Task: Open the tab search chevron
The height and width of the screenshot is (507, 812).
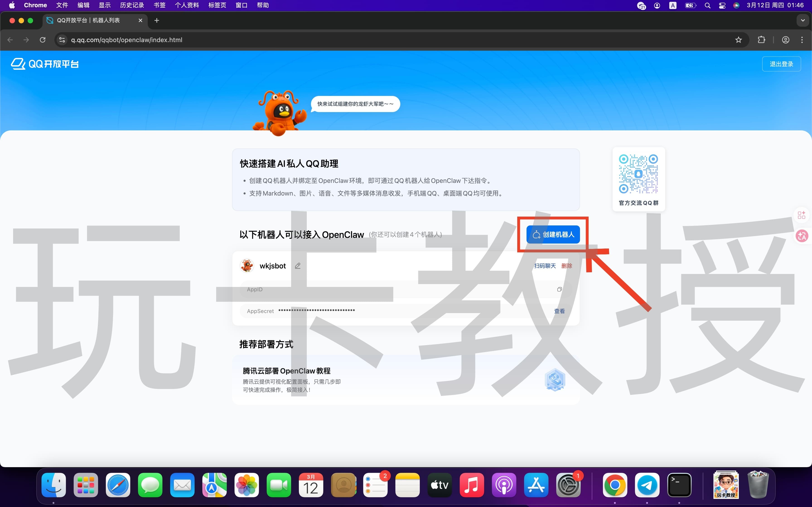Action: point(803,20)
